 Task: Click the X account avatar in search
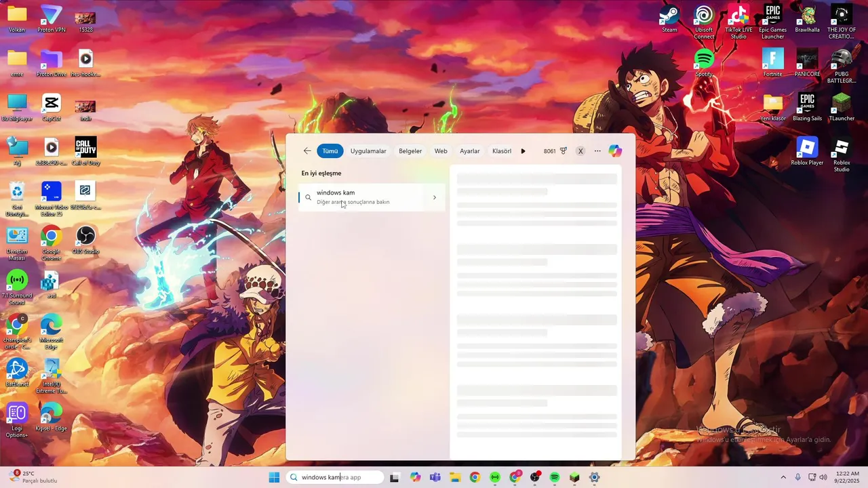click(x=580, y=151)
